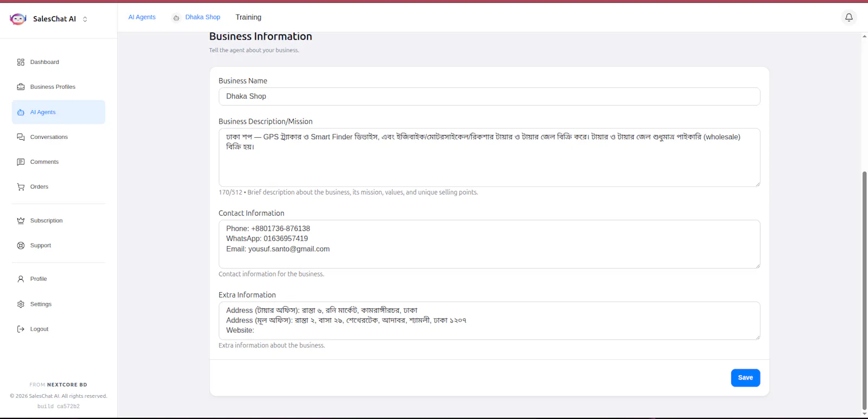Click the Subscription crown icon
The width and height of the screenshot is (868, 419).
[x=21, y=221]
